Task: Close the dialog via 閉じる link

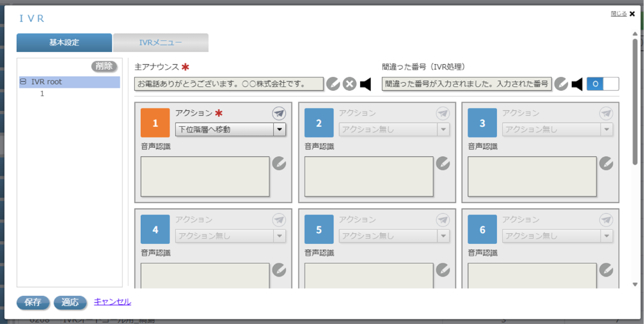Action: [619, 13]
